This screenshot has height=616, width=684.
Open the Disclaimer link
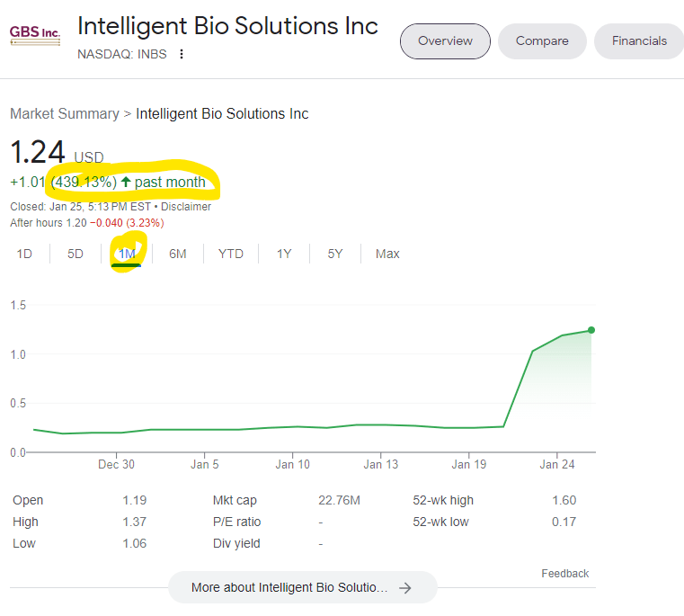point(188,207)
